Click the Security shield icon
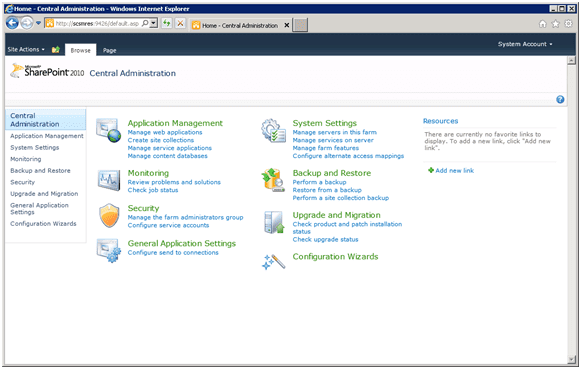Image resolution: width=581 pixels, height=369 pixels. [x=109, y=216]
